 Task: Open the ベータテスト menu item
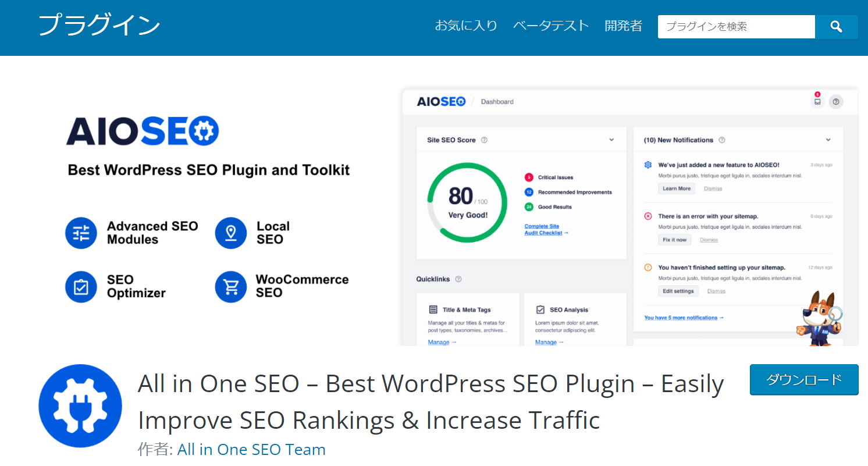click(551, 26)
